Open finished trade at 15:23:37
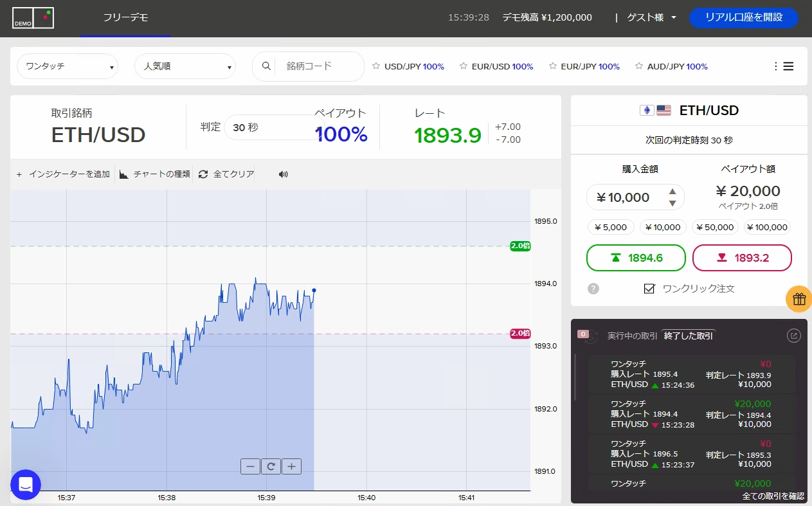 click(692, 454)
